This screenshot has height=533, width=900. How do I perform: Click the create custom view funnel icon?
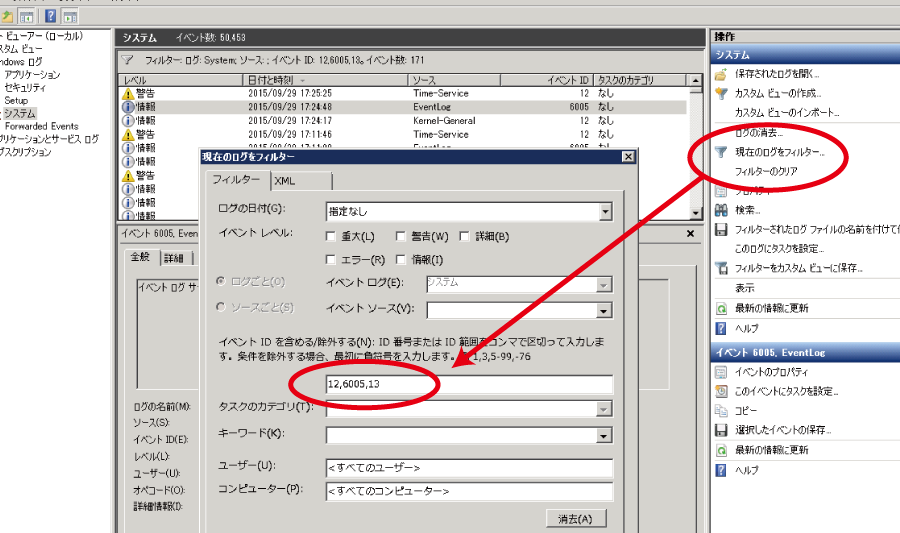pyautogui.click(x=721, y=93)
